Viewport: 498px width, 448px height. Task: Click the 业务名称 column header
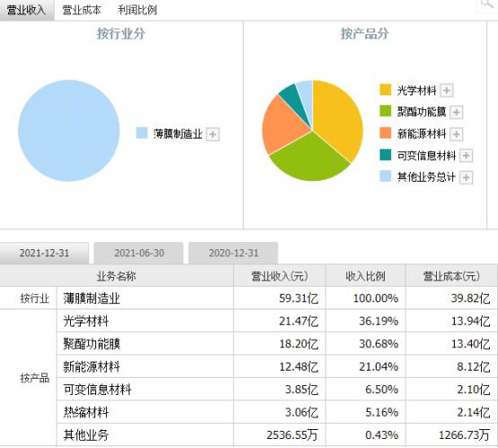pyautogui.click(x=116, y=276)
